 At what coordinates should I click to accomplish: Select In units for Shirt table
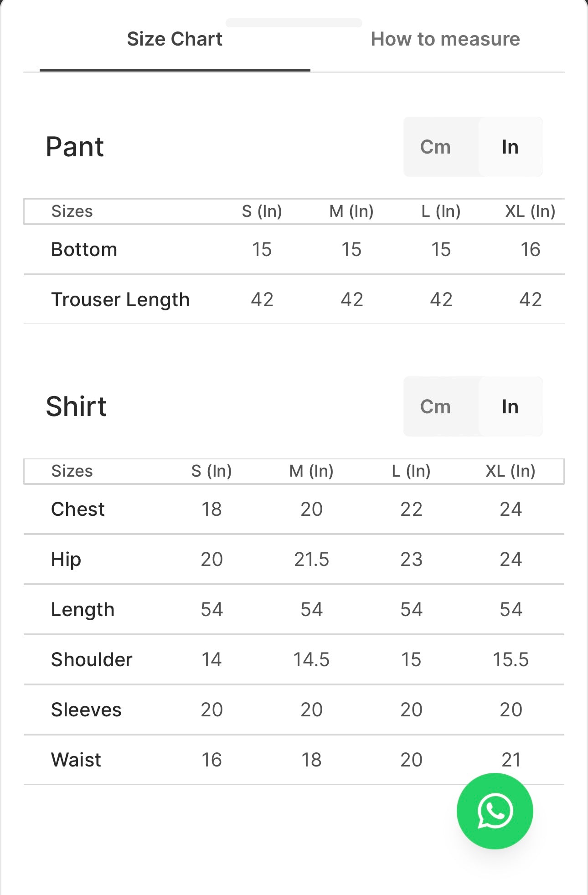tap(510, 406)
